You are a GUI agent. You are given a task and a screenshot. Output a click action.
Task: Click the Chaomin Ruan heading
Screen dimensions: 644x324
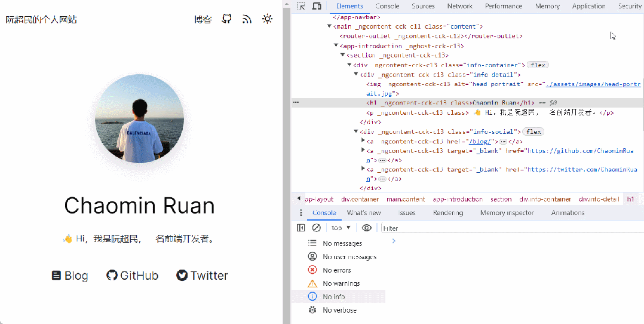(x=139, y=206)
